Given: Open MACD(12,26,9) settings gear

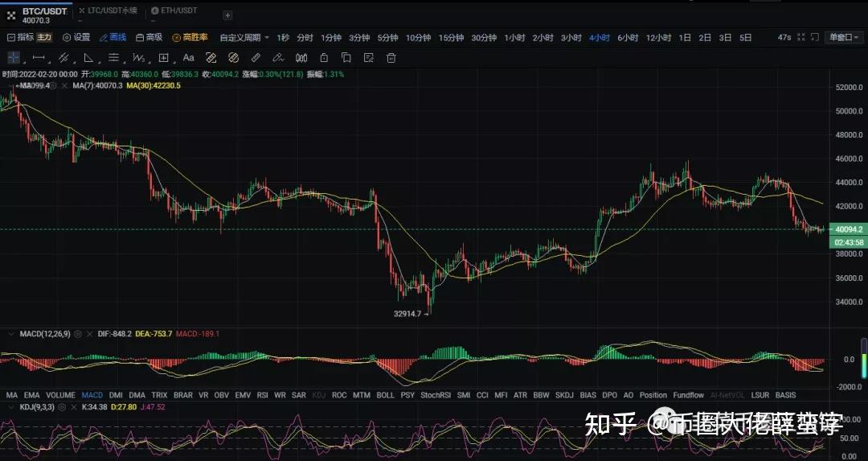Looking at the screenshot, I should 78,334.
